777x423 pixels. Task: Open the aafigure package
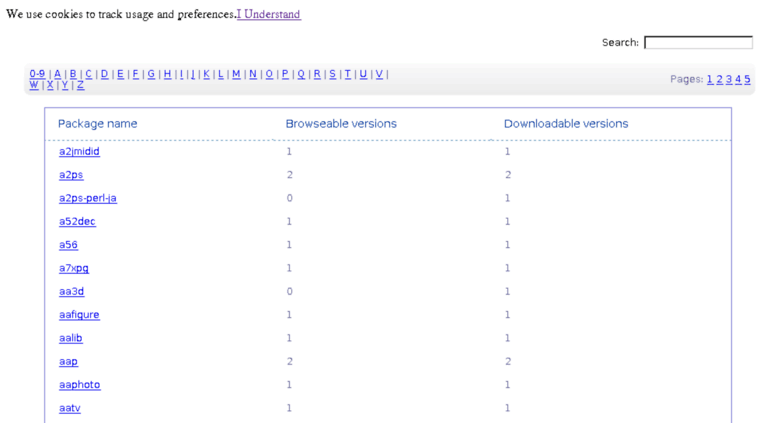79,315
